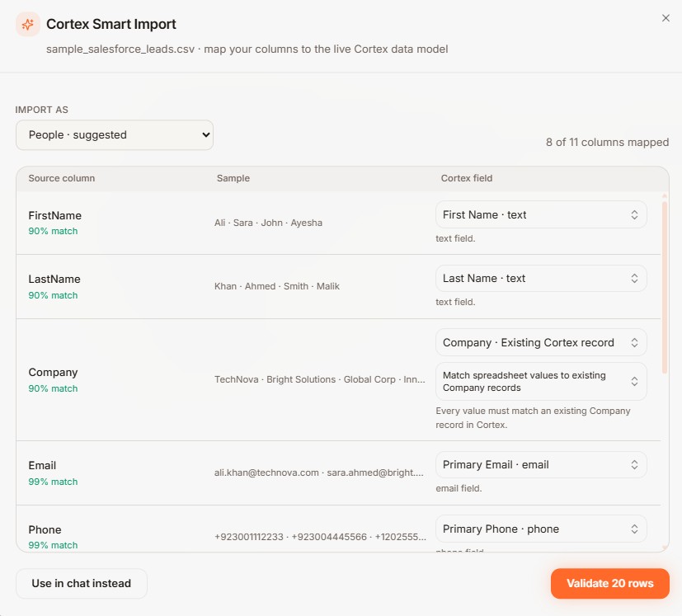This screenshot has width=682, height=616.
Task: Close the Smart Import dialog
Action: (x=666, y=18)
